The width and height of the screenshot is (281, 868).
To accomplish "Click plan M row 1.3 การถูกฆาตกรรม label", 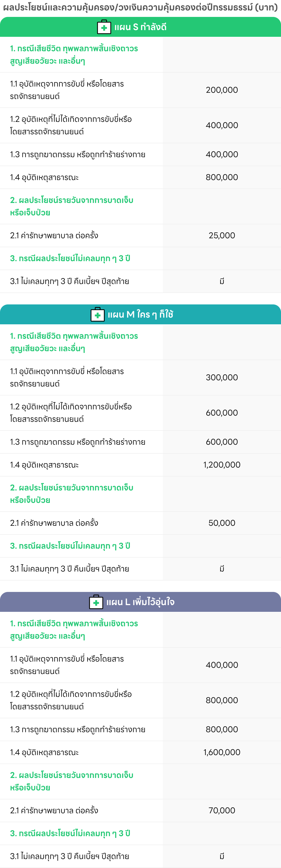I will 77,442.
